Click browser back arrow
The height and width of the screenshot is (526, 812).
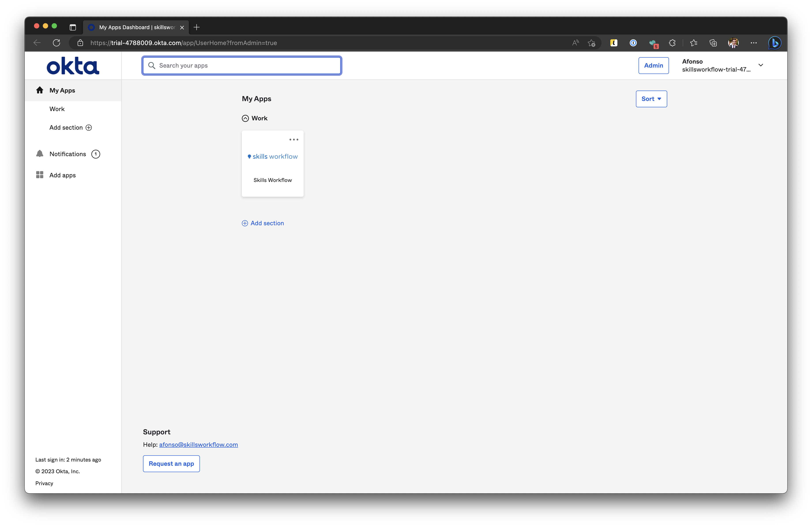37,43
